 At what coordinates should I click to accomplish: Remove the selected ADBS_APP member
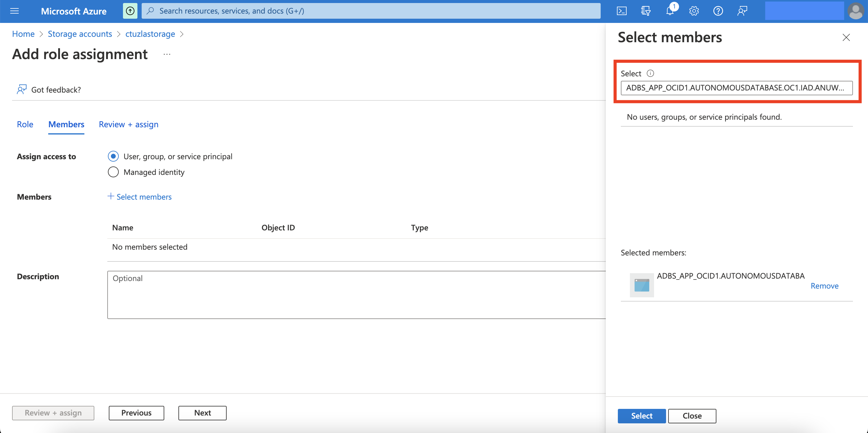[824, 286]
